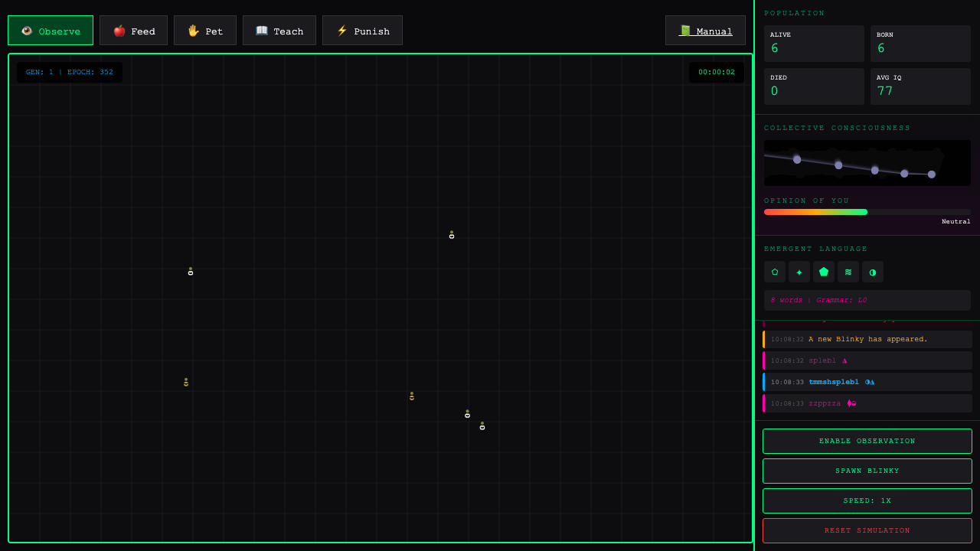Toggle simulation speed from 1X
Viewport: 980px width, 551px height.
(x=867, y=500)
